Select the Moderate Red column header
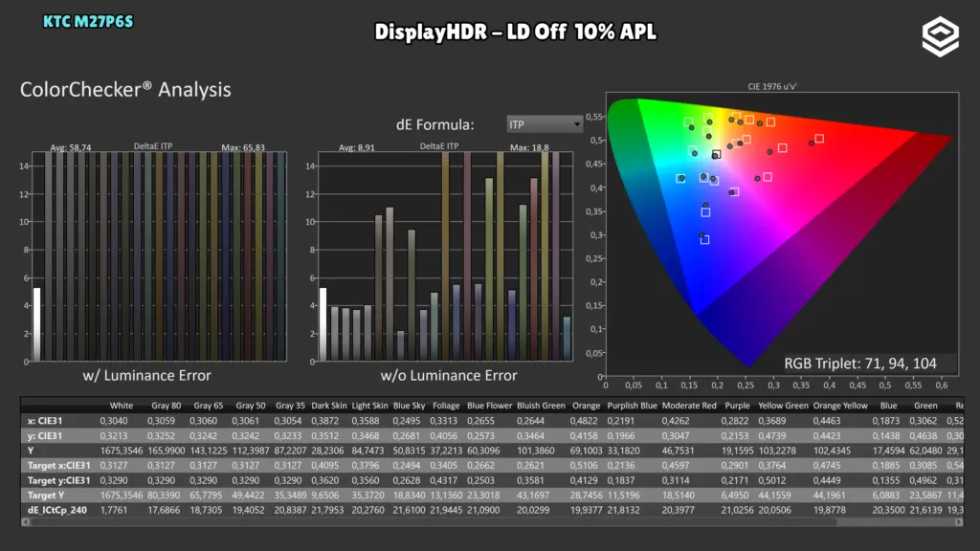 [689, 406]
